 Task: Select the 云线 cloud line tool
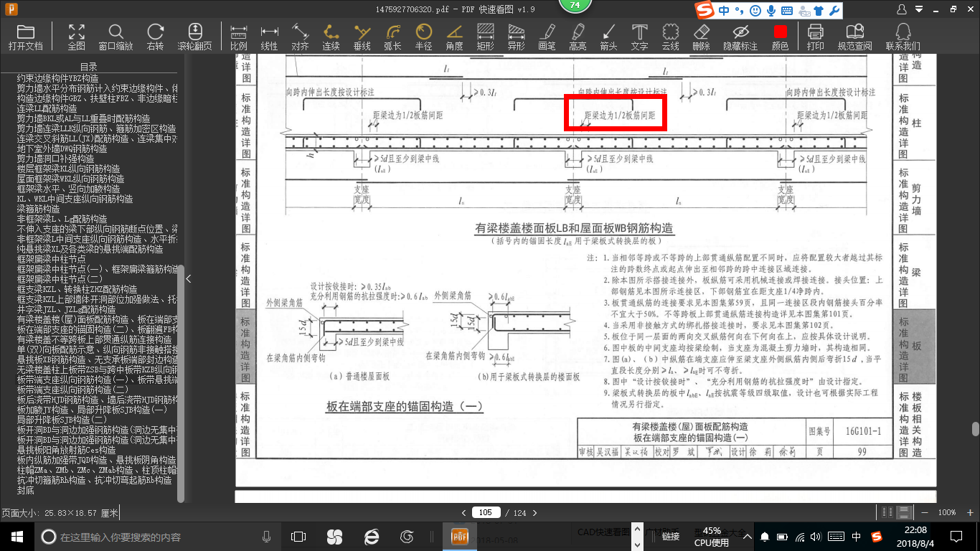(670, 37)
